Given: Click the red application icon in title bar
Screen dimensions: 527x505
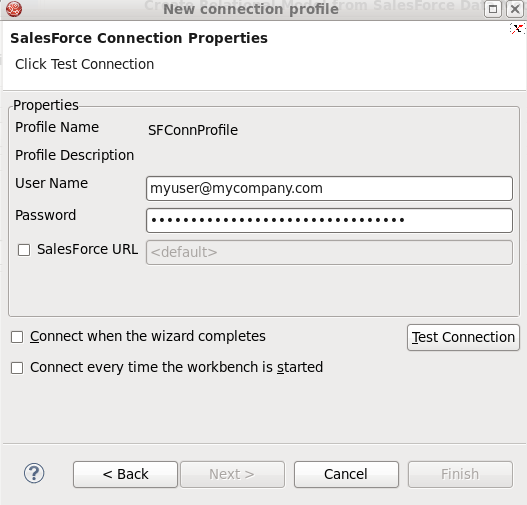Looking at the screenshot, I should 14,9.
